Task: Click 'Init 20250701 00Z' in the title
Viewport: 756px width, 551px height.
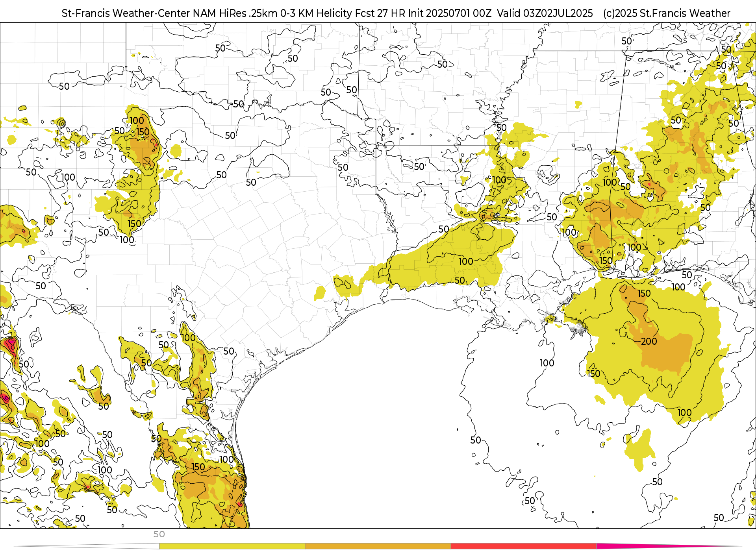Action: [450, 13]
